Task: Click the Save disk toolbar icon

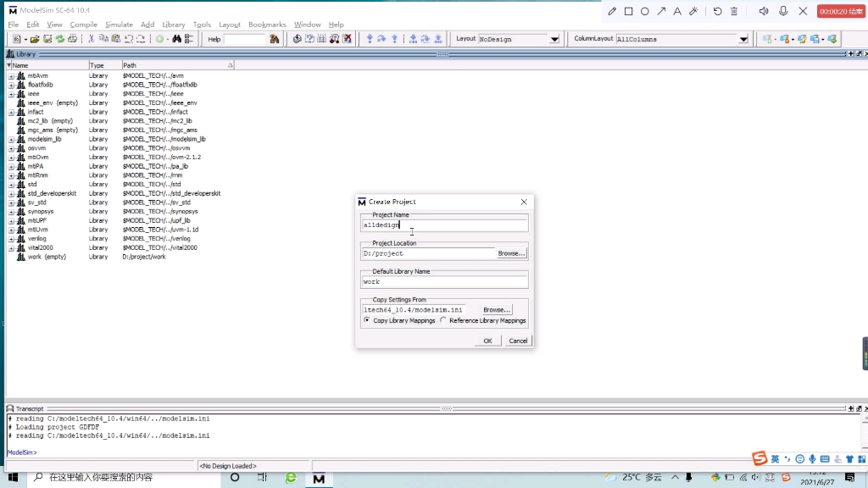Action: point(47,39)
